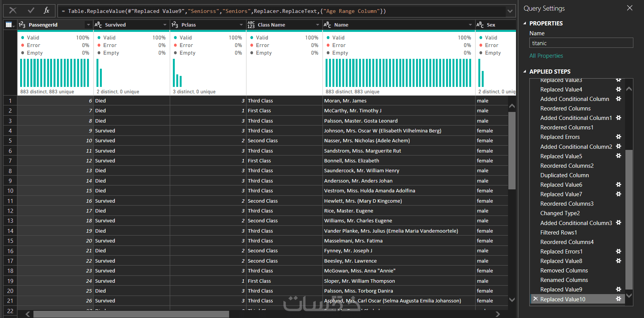Select the Reordered Columns step
This screenshot has width=644, height=318.
click(565, 109)
